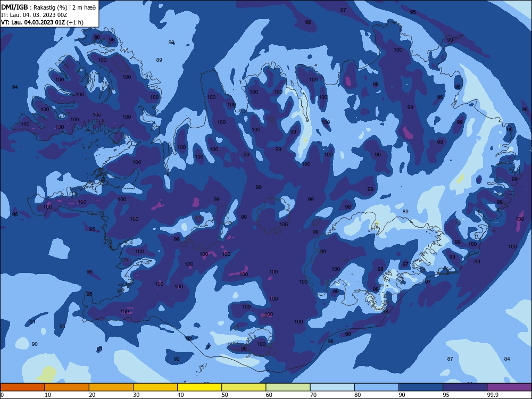The width and height of the screenshot is (532, 399).
Task: Click the '60' tick label on the color scale
Action: pos(269,395)
